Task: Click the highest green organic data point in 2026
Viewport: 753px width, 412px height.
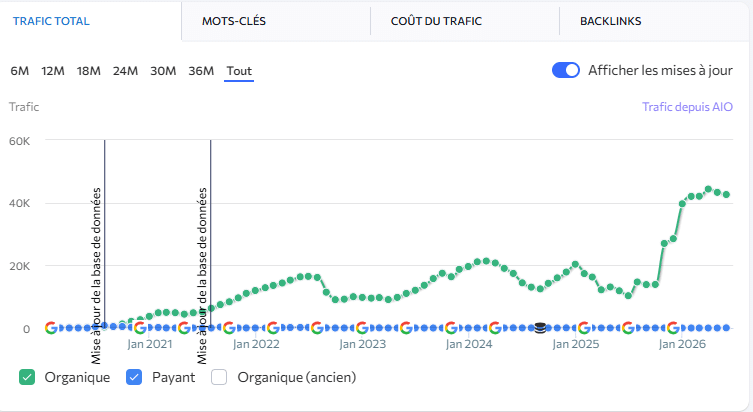Action: (708, 189)
